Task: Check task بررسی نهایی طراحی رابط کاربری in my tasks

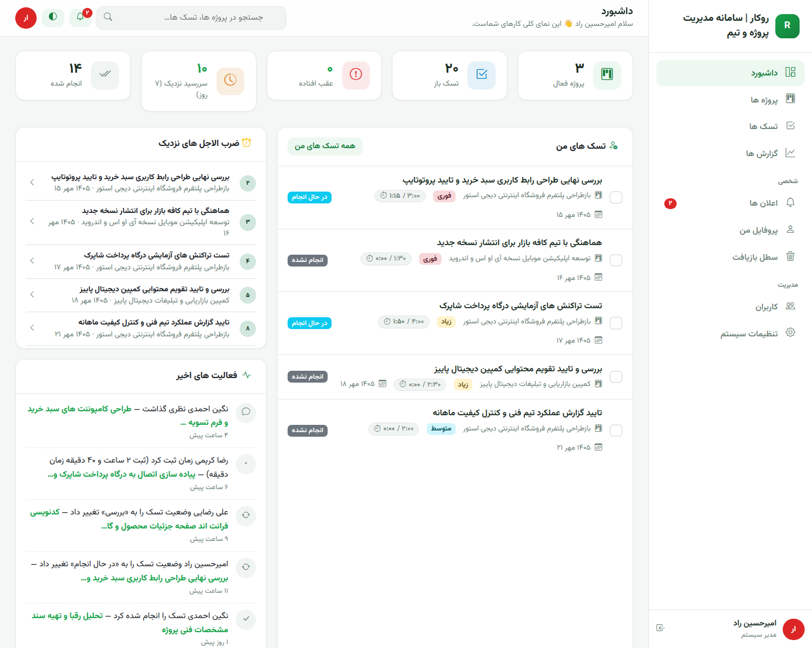Action: point(616,198)
